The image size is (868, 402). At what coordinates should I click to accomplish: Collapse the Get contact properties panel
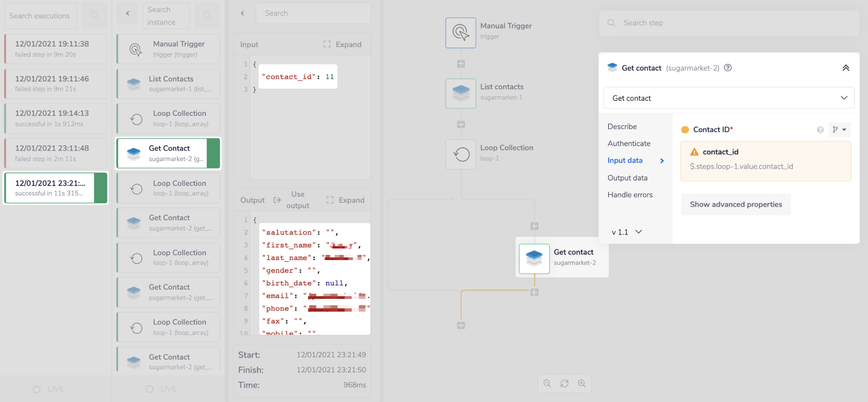click(846, 67)
